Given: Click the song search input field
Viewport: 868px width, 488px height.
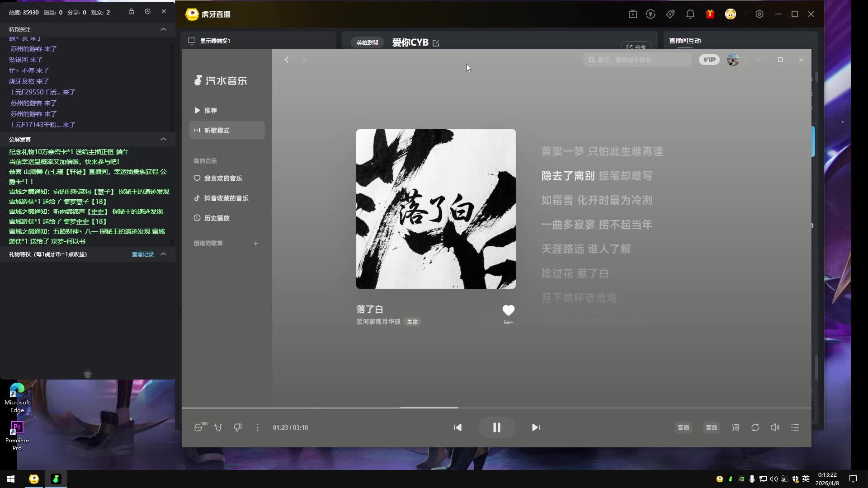Looking at the screenshot, I should click(x=637, y=60).
